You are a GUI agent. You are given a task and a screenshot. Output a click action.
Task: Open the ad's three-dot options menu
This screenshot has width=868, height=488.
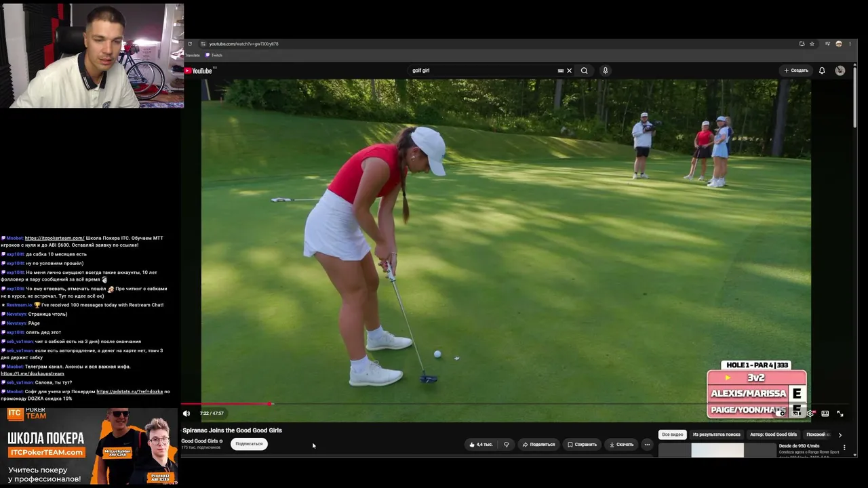(844, 448)
